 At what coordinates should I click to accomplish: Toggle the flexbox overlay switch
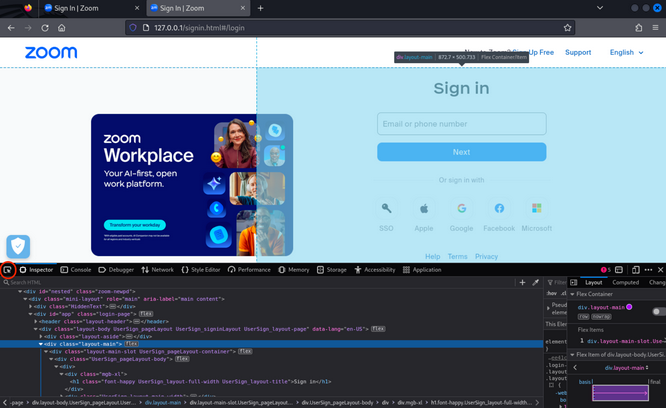point(658,312)
